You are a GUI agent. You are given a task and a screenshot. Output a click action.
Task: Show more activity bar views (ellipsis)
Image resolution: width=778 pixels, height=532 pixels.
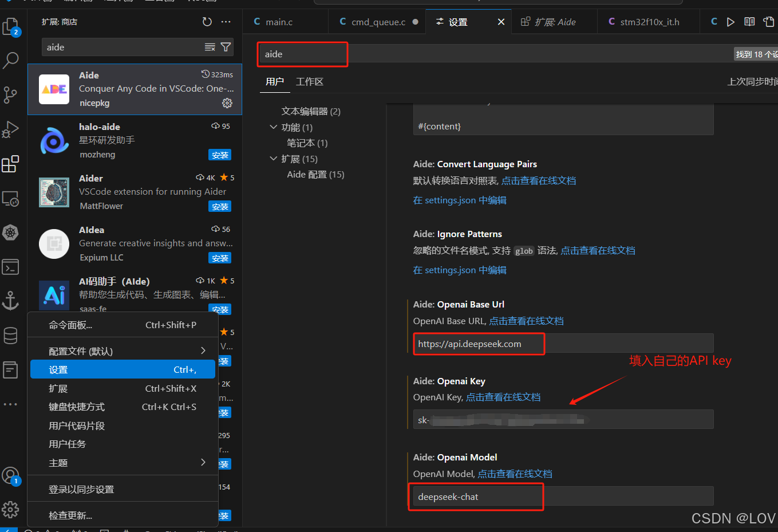coord(11,404)
